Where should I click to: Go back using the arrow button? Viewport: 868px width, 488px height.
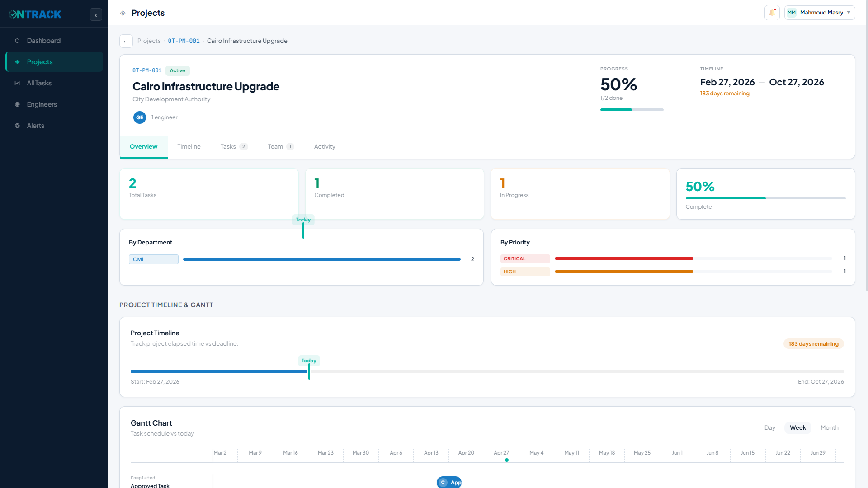(126, 41)
